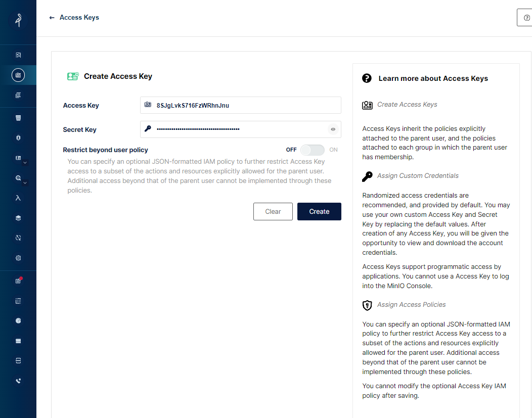Viewport: 532px width, 418px height.
Task: Open Site Replication sync icon in sidebar
Action: (x=18, y=238)
